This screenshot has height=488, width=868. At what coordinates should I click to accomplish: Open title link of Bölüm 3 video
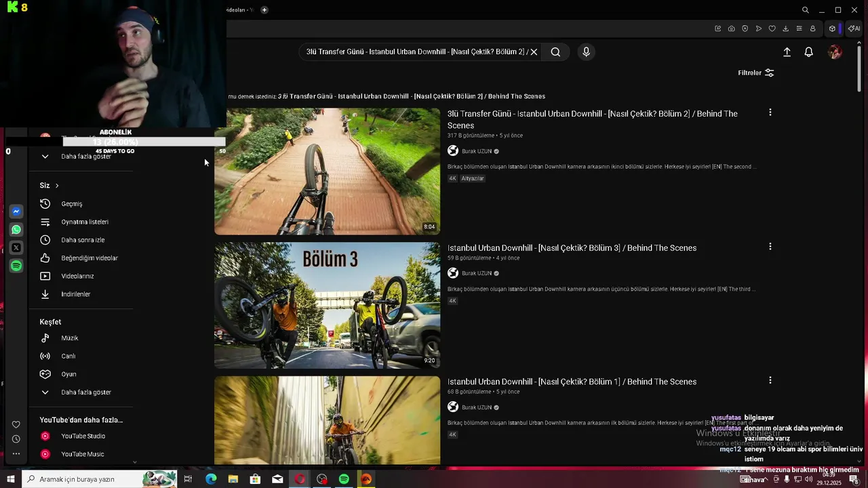coord(572,248)
